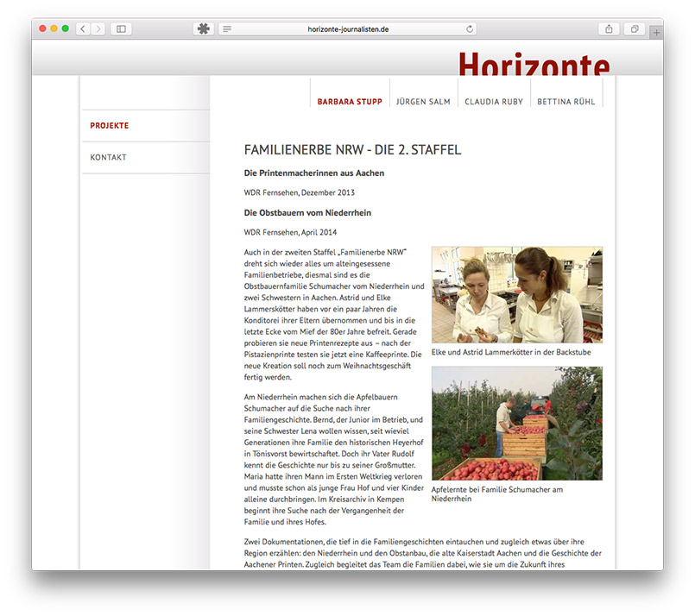This screenshot has width=695, height=616.
Task: Click the apple harvest photo
Action: coord(517,424)
